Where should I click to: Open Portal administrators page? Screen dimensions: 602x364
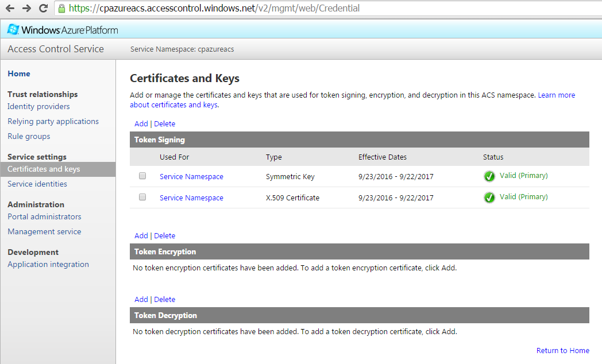tap(45, 216)
